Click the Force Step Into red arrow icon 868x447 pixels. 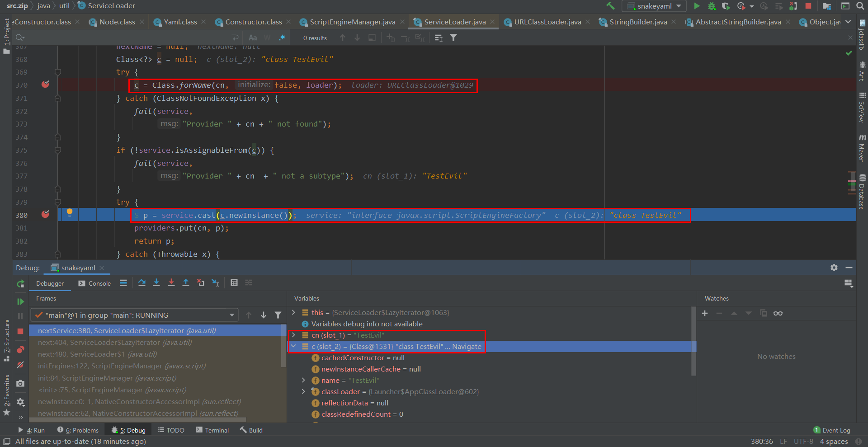point(171,283)
